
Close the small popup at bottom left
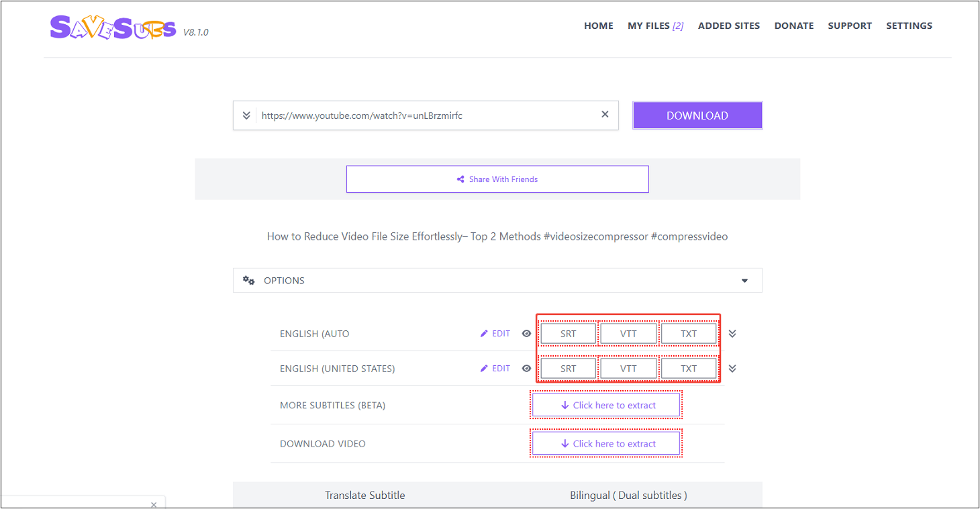click(154, 504)
